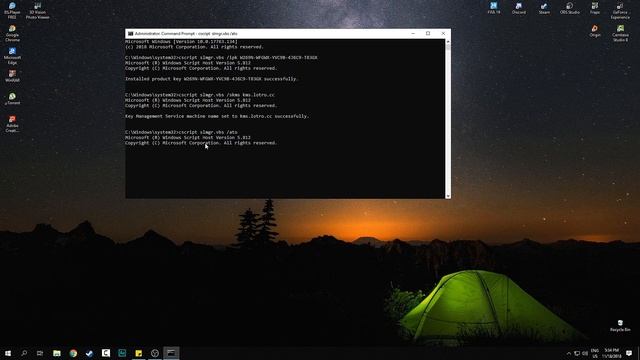Image resolution: width=640 pixels, height=360 pixels.
Task: Select the Adobe Creative Cloud desktop icon
Action: coord(12,124)
